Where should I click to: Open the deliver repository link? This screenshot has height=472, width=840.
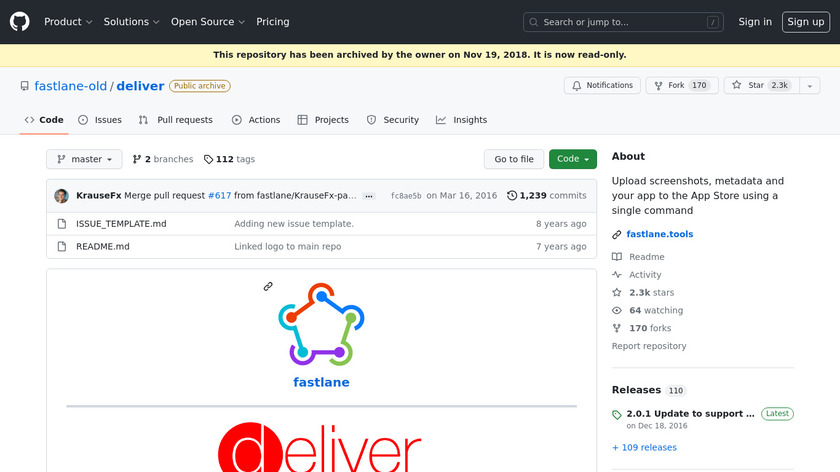[x=140, y=86]
